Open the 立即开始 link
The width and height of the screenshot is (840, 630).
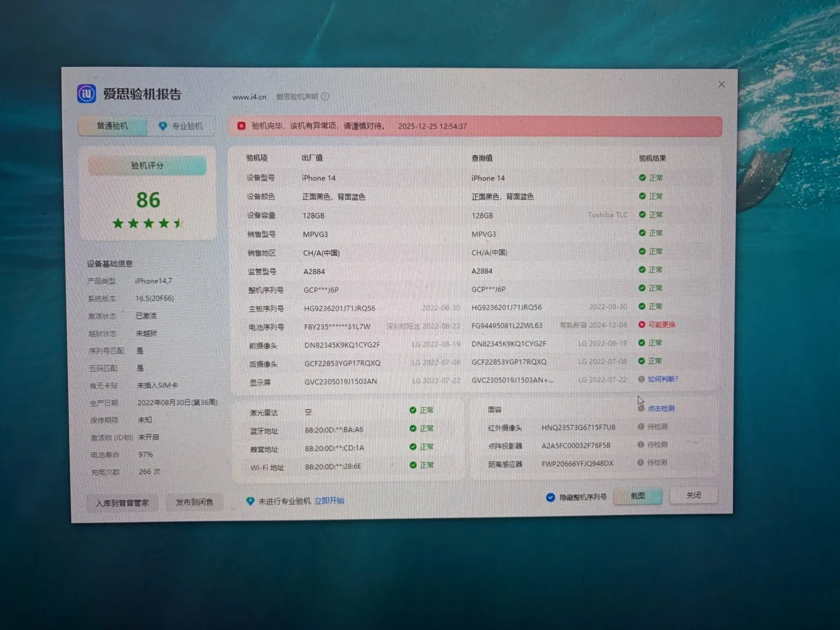click(329, 501)
